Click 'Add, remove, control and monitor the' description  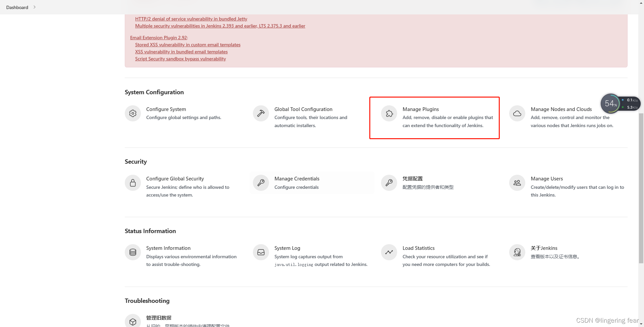[572, 121]
